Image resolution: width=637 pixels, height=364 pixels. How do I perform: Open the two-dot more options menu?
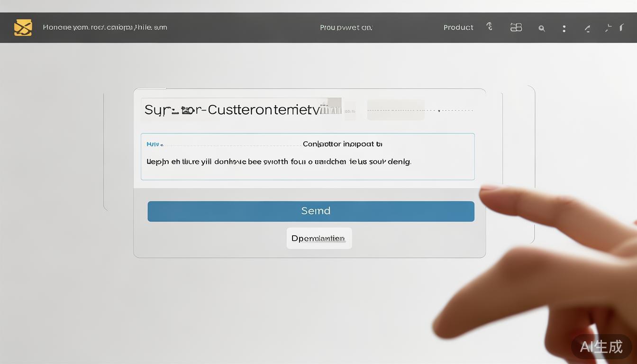coord(564,28)
